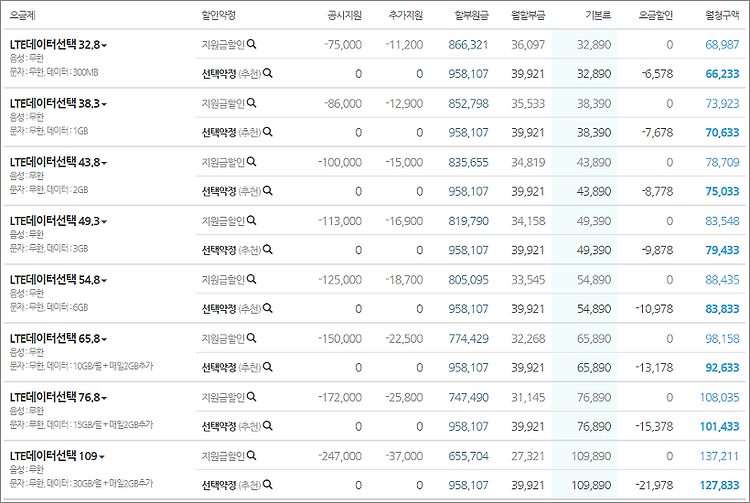The width and height of the screenshot is (750, 503).
Task: Click magnifier icon beside 지원금할인 for LTE데이터선택 32.8
Action: 252,45
